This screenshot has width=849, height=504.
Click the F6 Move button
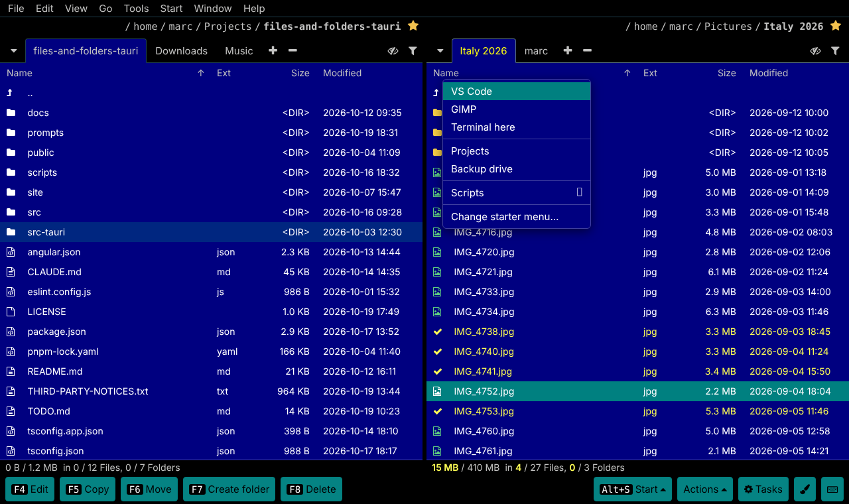[149, 489]
